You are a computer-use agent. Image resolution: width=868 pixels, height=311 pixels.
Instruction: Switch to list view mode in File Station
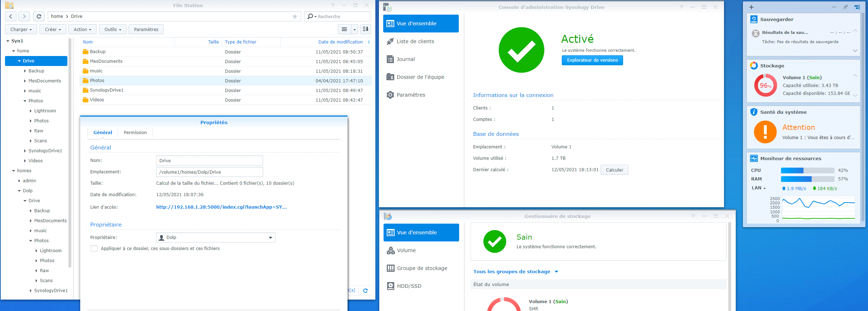coord(344,29)
